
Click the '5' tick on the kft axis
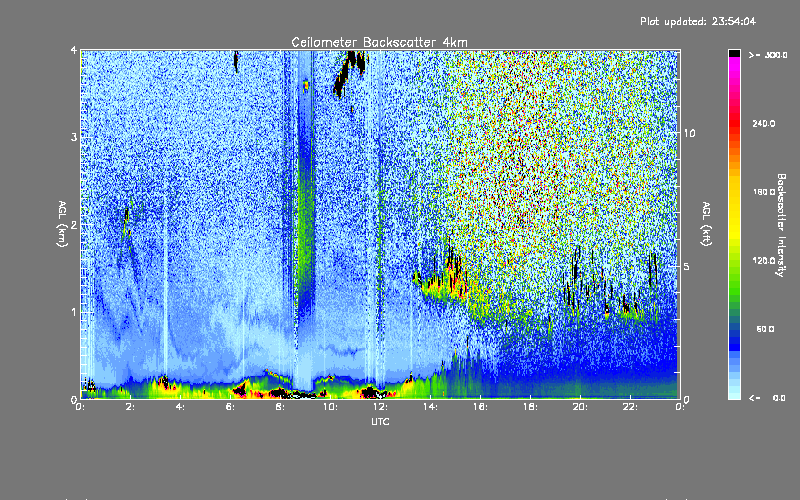[x=687, y=266]
